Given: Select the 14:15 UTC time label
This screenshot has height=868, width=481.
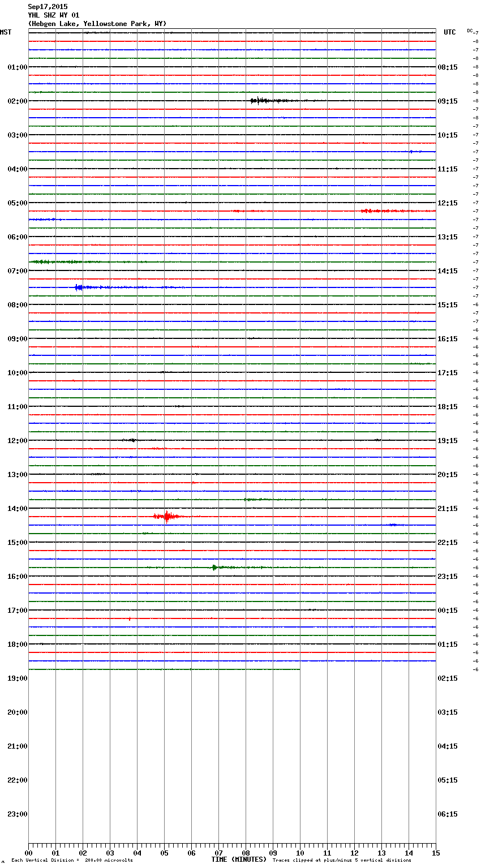Looking at the screenshot, I should point(448,271).
